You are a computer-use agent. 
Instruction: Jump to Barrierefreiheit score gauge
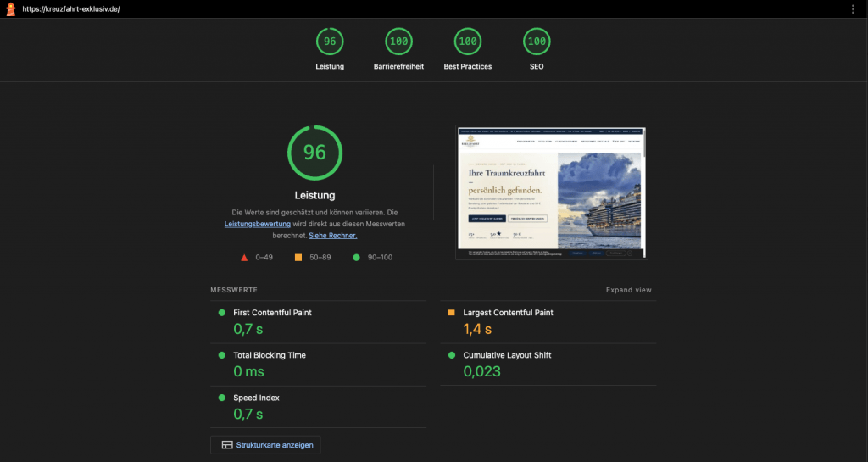(398, 42)
